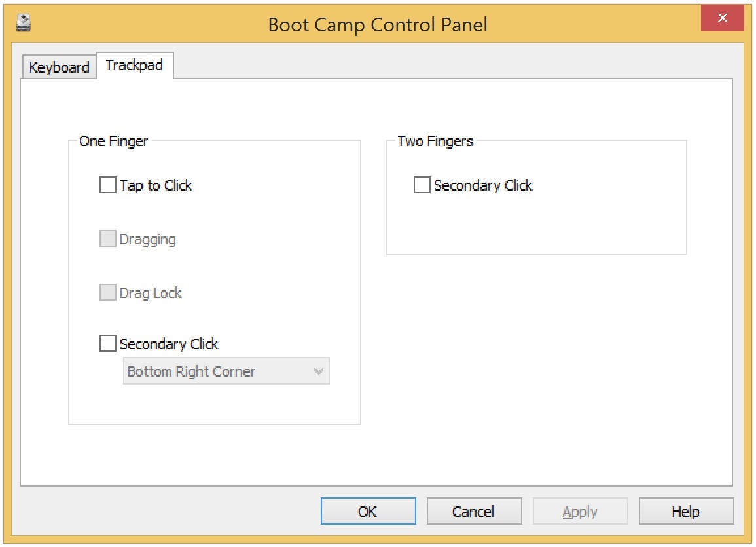Click the One Finger group label
Screen dimensions: 756x547
pyautogui.click(x=113, y=141)
